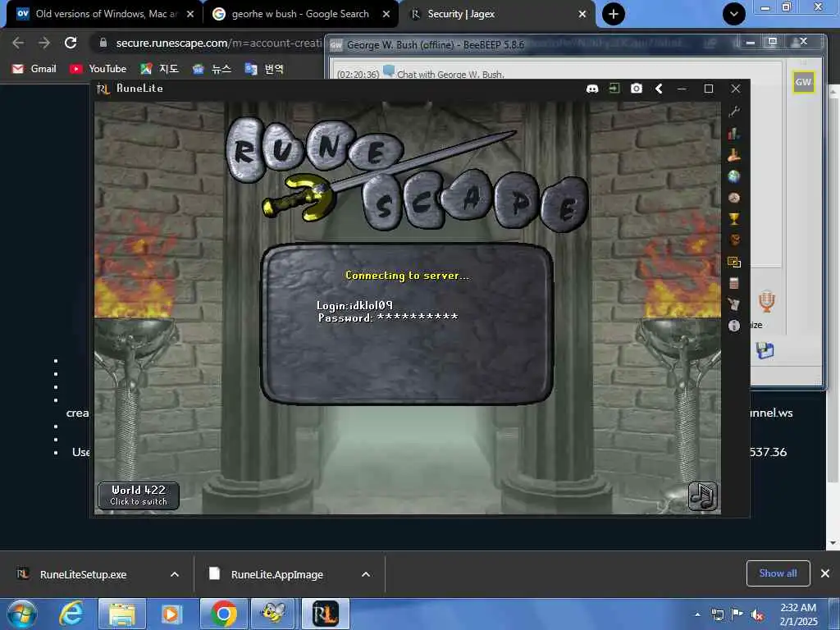Close the georhe w bush Google Search tab

tap(386, 14)
